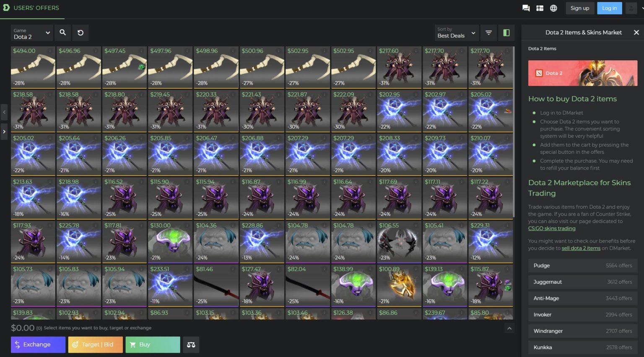Select the Pudge 5564 offers row
644x357 pixels.
583,266
